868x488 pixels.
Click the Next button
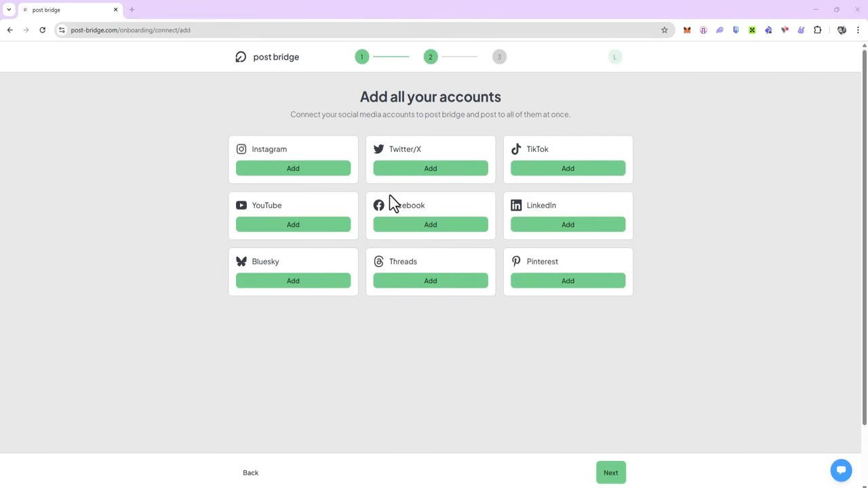tap(611, 472)
